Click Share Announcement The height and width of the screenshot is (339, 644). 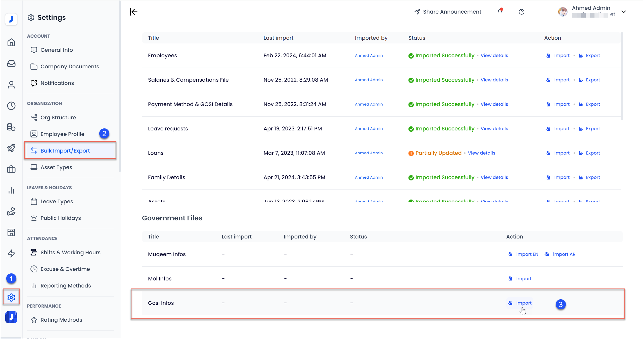[448, 12]
